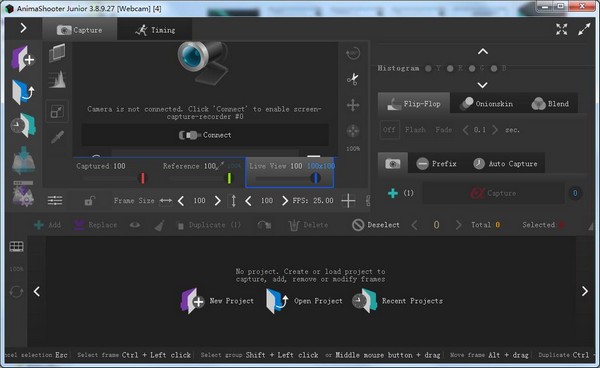The width and height of the screenshot is (600, 368).
Task: Click the Deselect button
Action: pos(376,225)
